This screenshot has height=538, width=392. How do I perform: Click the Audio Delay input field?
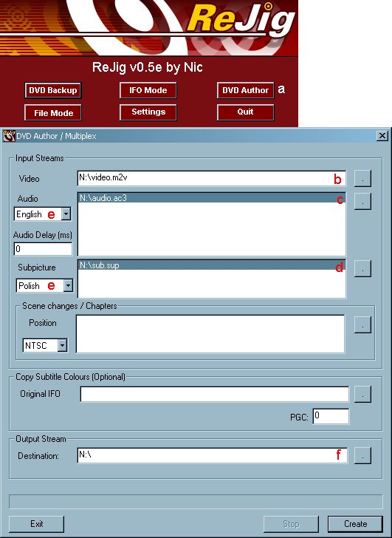tap(43, 249)
